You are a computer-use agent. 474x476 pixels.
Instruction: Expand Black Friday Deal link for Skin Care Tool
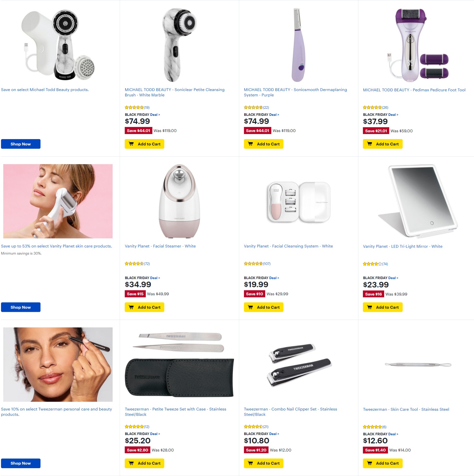393,434
